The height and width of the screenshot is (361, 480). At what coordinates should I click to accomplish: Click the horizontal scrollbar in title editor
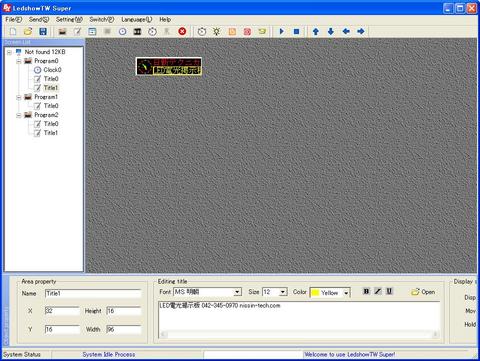pyautogui.click(x=299, y=334)
